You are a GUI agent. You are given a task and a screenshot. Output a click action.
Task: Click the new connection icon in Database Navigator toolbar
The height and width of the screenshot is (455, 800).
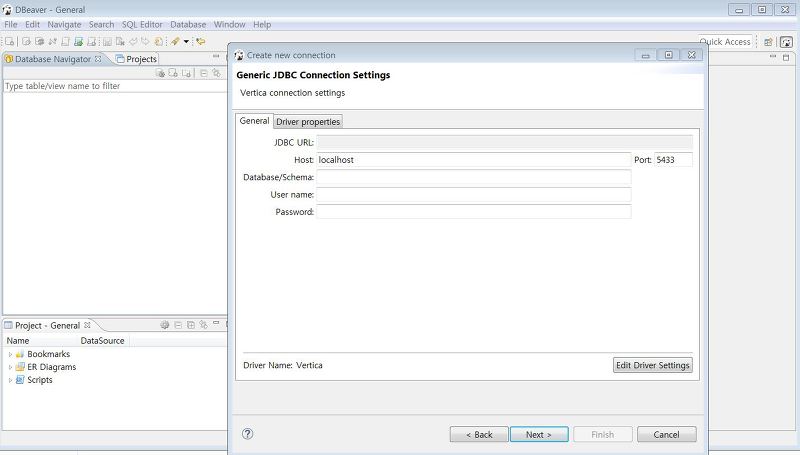click(x=173, y=73)
